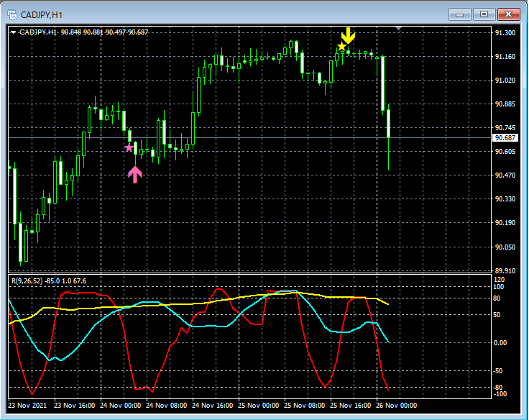
Task: Click the yellow star signal marker
Action: (x=341, y=47)
